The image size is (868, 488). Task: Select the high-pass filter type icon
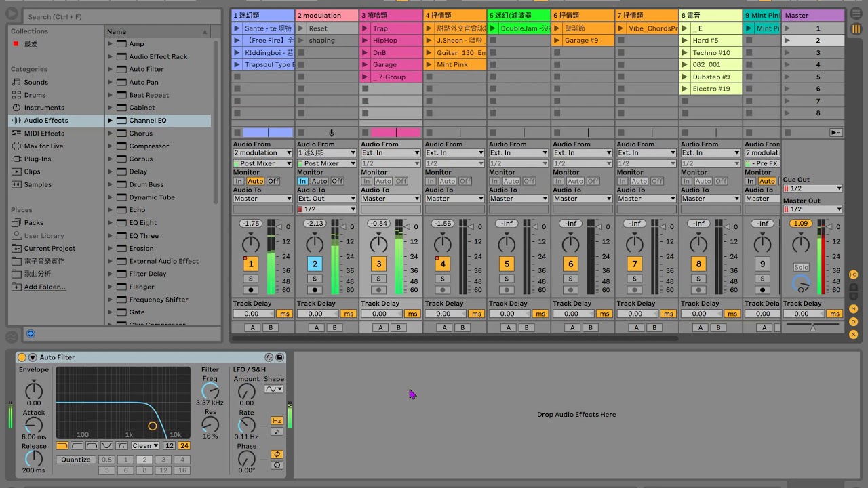pos(77,445)
